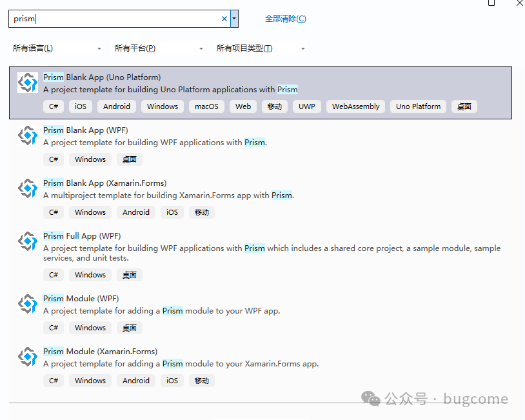Click the Uno Platform tag chip
Image resolution: width=525 pixels, height=420 pixels.
point(418,106)
